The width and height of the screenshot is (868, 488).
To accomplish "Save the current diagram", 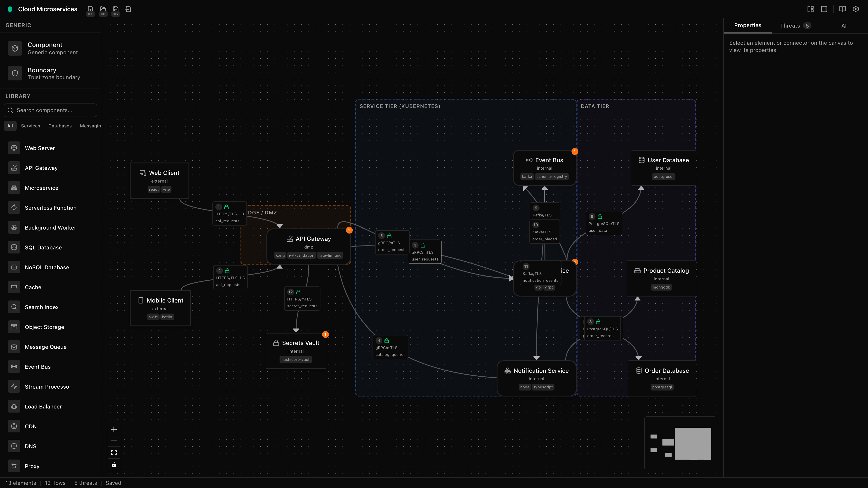I will click(x=116, y=9).
